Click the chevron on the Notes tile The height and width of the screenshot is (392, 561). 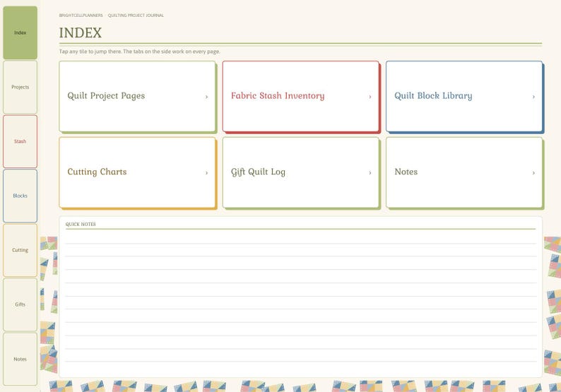[533, 173]
